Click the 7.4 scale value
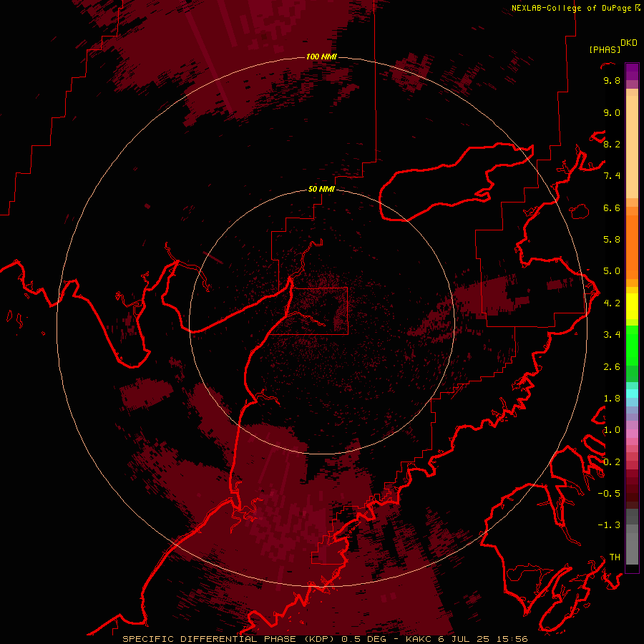644x644 pixels. click(x=612, y=176)
